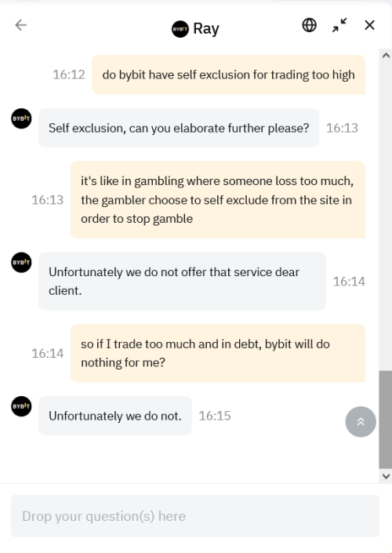Click the agent name Ray in header

coord(206,29)
